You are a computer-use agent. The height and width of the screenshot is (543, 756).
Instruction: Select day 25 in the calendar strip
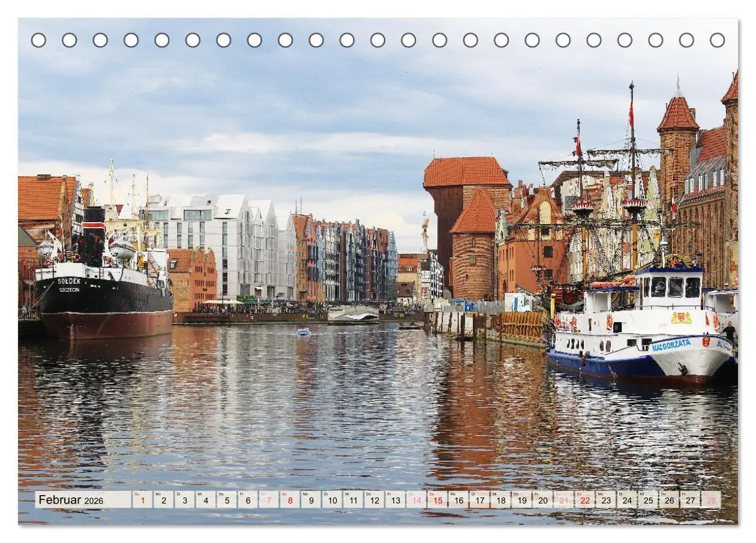[x=647, y=500]
